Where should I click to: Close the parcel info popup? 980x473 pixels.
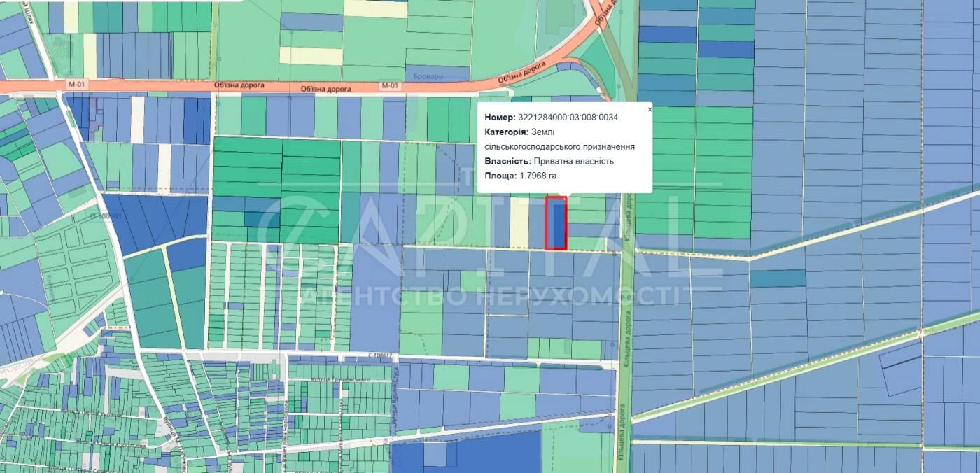point(650,109)
